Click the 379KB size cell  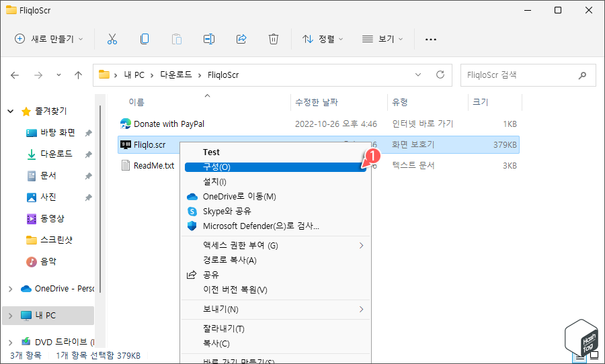pos(505,145)
